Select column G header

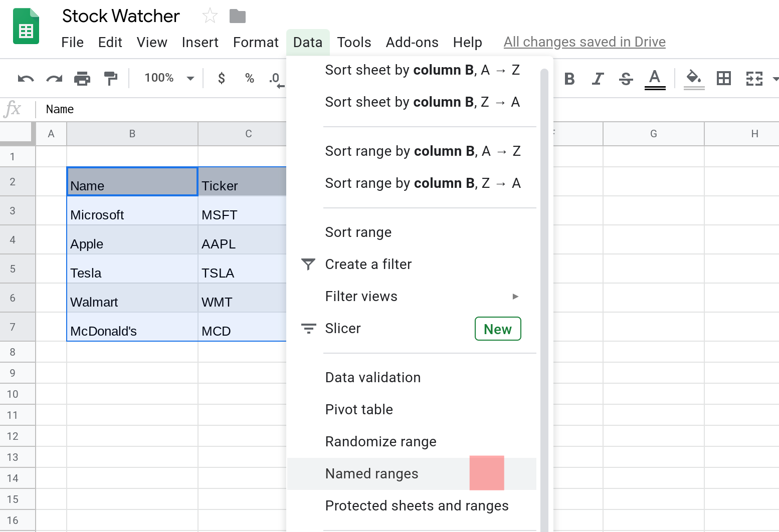(x=654, y=134)
